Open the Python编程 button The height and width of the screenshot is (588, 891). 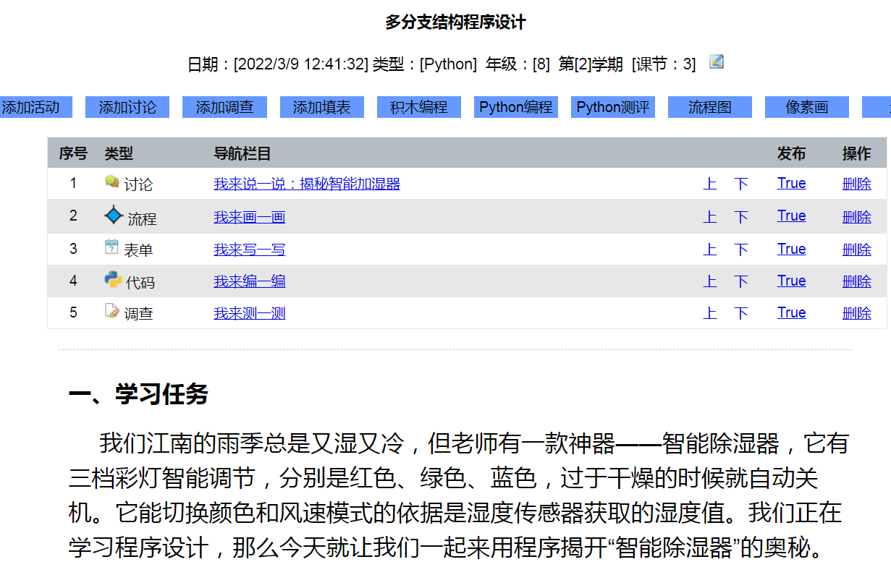point(516,107)
